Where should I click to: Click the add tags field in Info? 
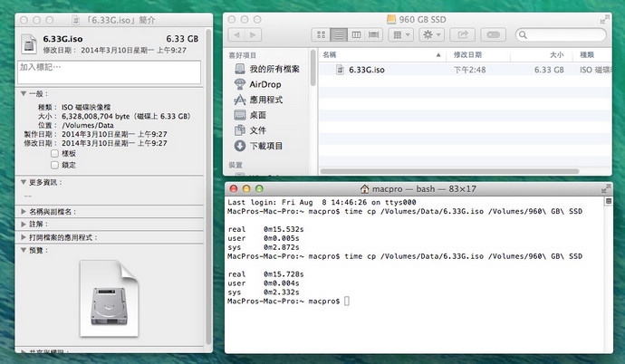pos(109,72)
